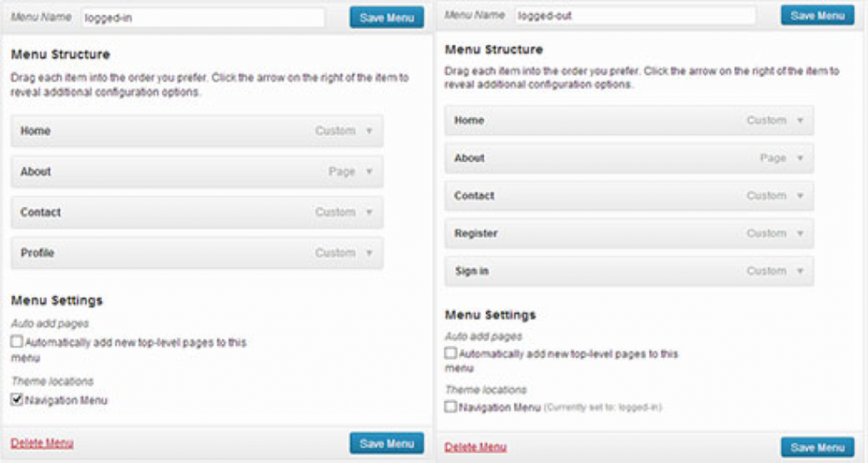
Task: Click Delete Menu link under logged-in menu
Action: pos(42,443)
